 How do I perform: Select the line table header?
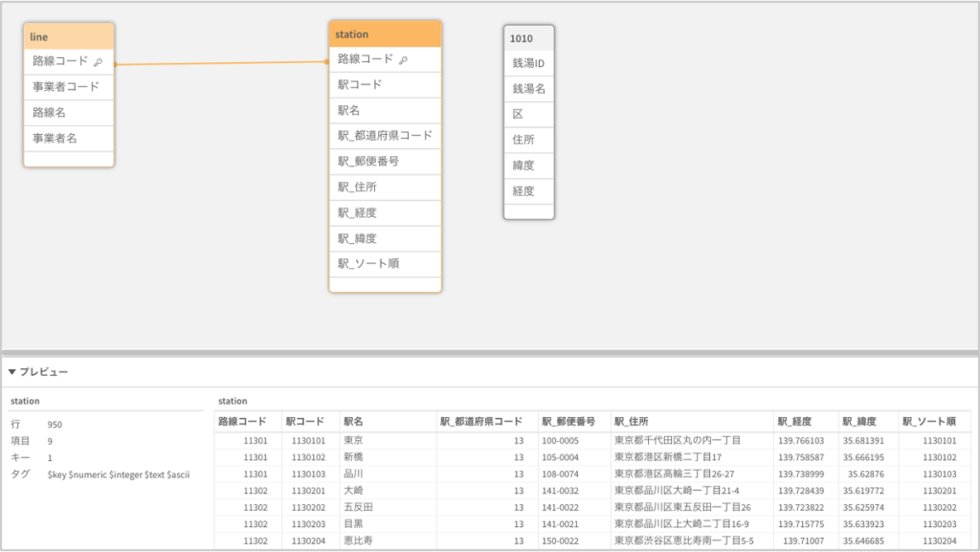[x=69, y=36]
